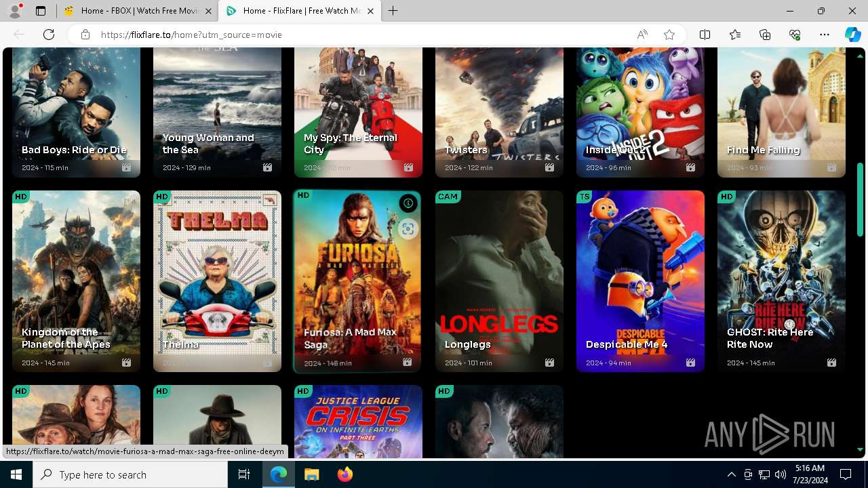Click clapperboard icon on Despicable Me 4 card
This screenshot has width=868, height=488.
tap(690, 363)
